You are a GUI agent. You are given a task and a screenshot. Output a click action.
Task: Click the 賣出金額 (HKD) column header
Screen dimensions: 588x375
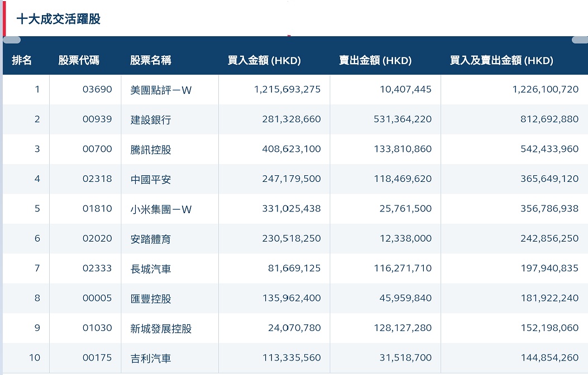(375, 60)
